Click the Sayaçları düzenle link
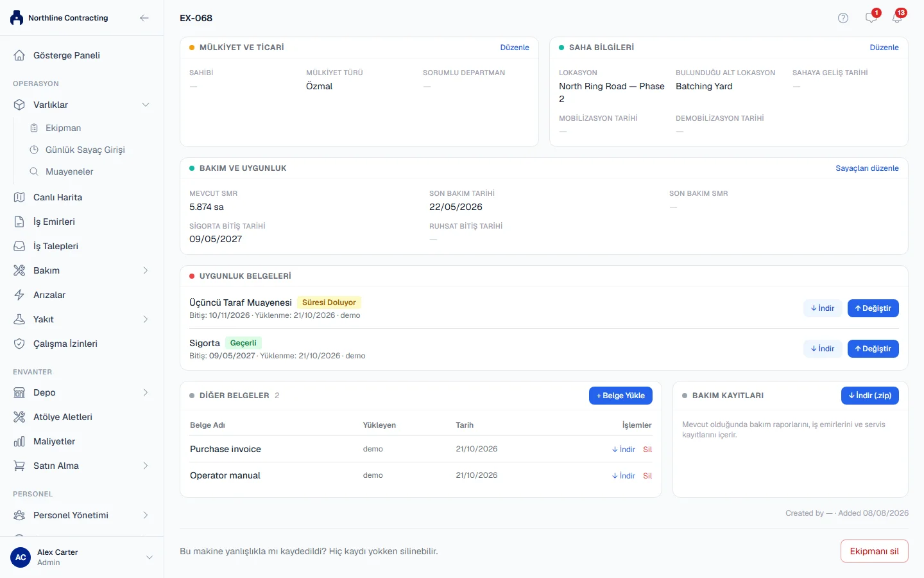 point(867,168)
